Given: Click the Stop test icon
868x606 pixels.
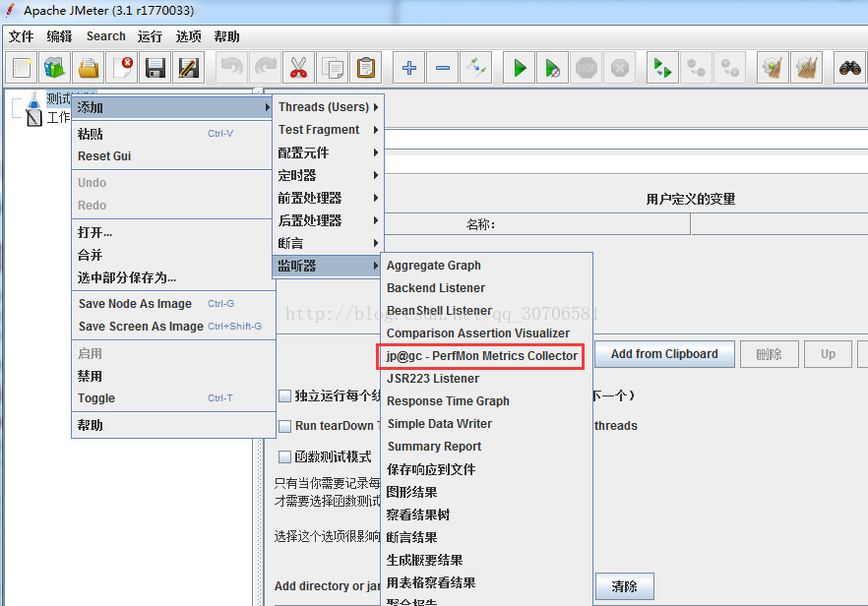Looking at the screenshot, I should pyautogui.click(x=587, y=68).
